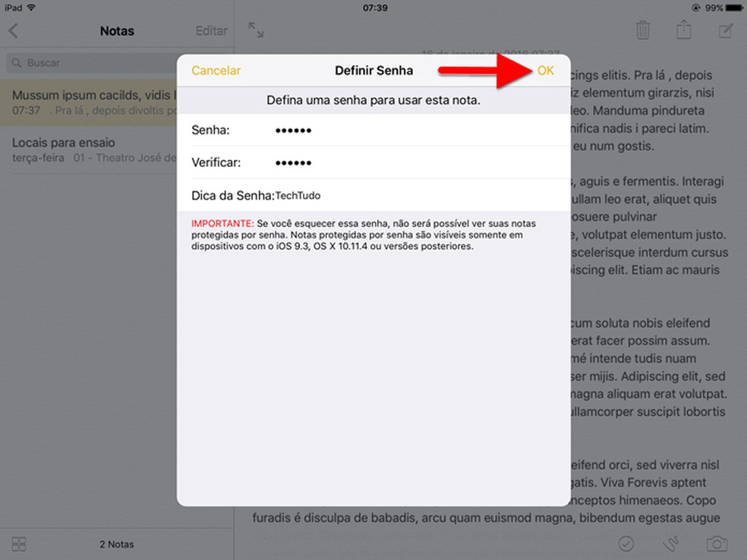Open the Mussum ipsum cacilds note
Viewport: 747px width, 560px height.
pos(90,102)
